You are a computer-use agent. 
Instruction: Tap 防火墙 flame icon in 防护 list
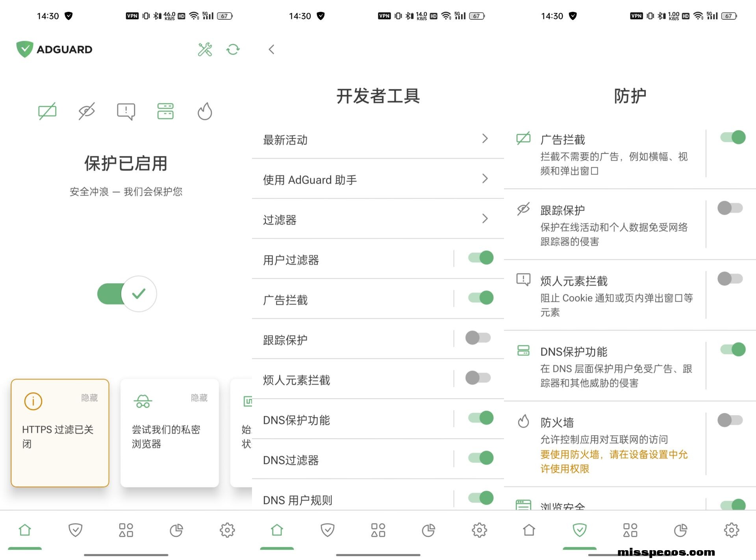523,421
